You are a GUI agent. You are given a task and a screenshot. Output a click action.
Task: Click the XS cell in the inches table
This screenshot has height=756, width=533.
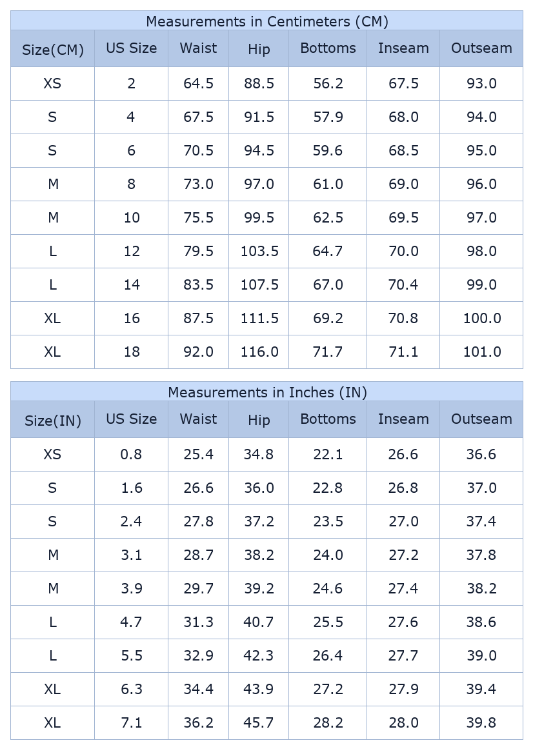click(53, 455)
